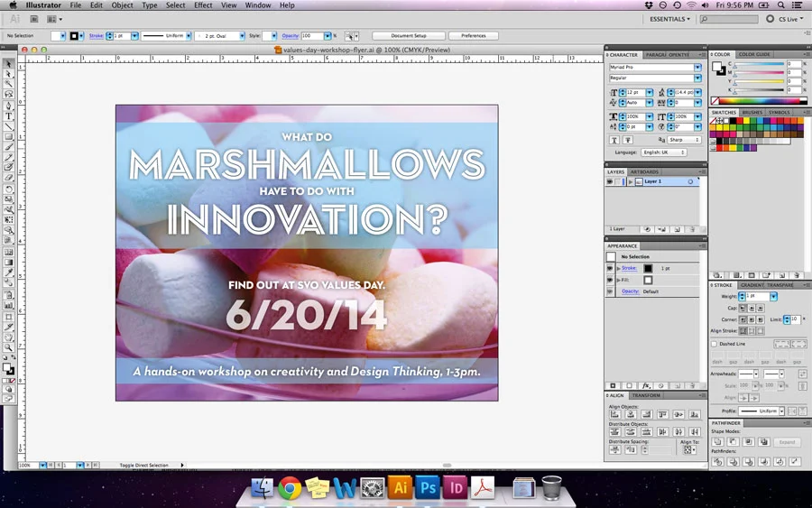812x508 pixels.
Task: Select the Rotate tool
Action: (x=8, y=189)
